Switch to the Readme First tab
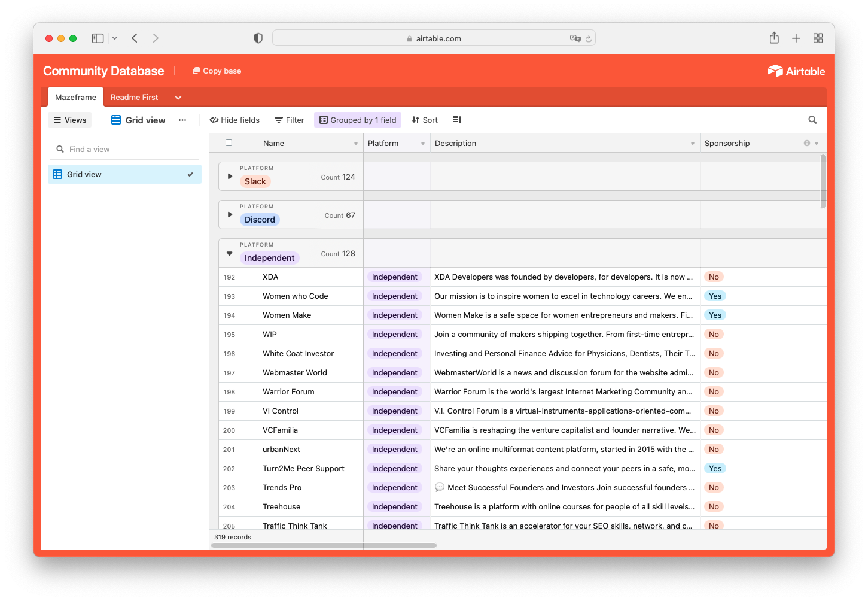Viewport: 868px width, 601px height. pyautogui.click(x=135, y=97)
